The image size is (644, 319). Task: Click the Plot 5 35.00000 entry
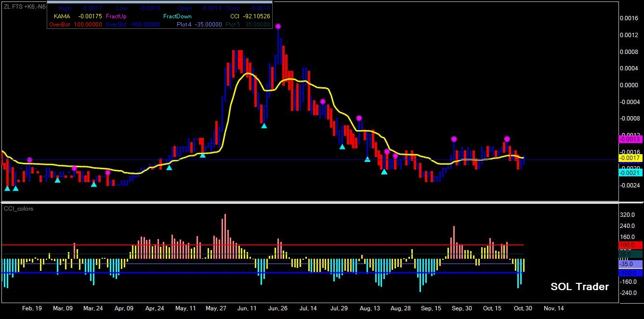coord(247,24)
